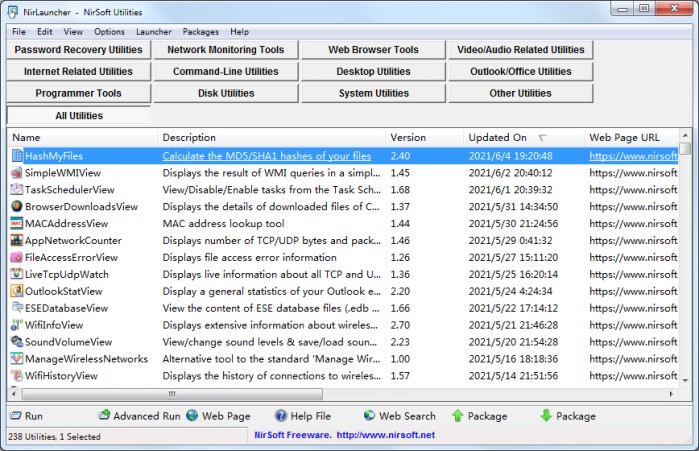Click the '2021/5/27 15:11:20' date cell
The width and height of the screenshot is (699, 451).
(513, 257)
